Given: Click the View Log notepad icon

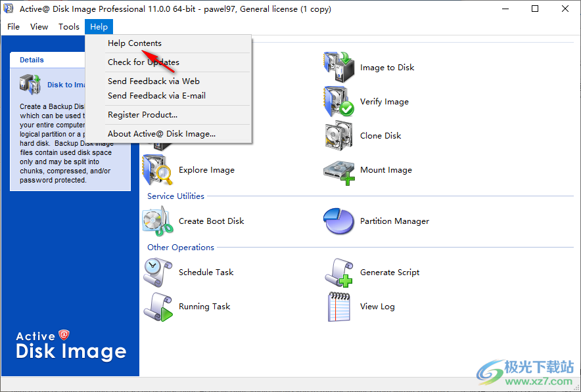Looking at the screenshot, I should pyautogui.click(x=338, y=307).
